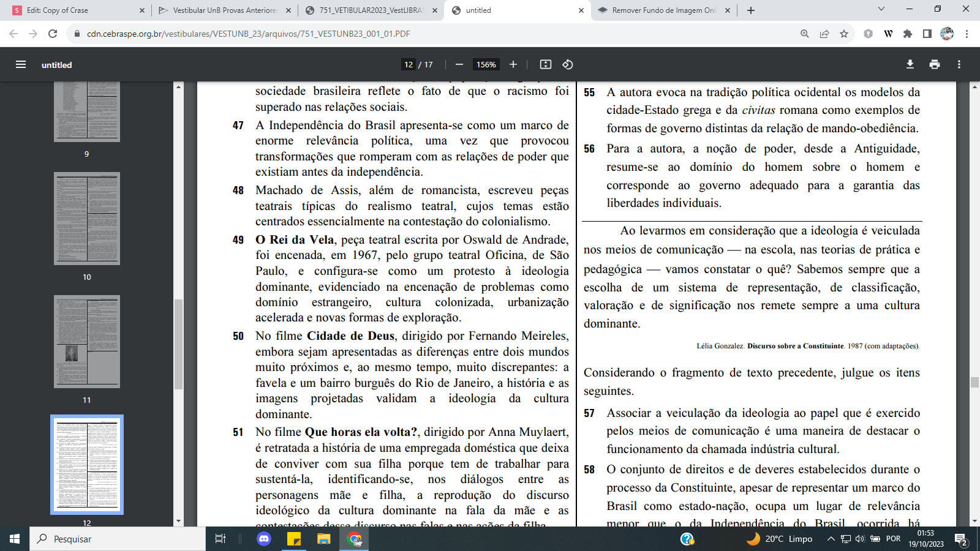Change the POR keyboard language

(x=893, y=539)
